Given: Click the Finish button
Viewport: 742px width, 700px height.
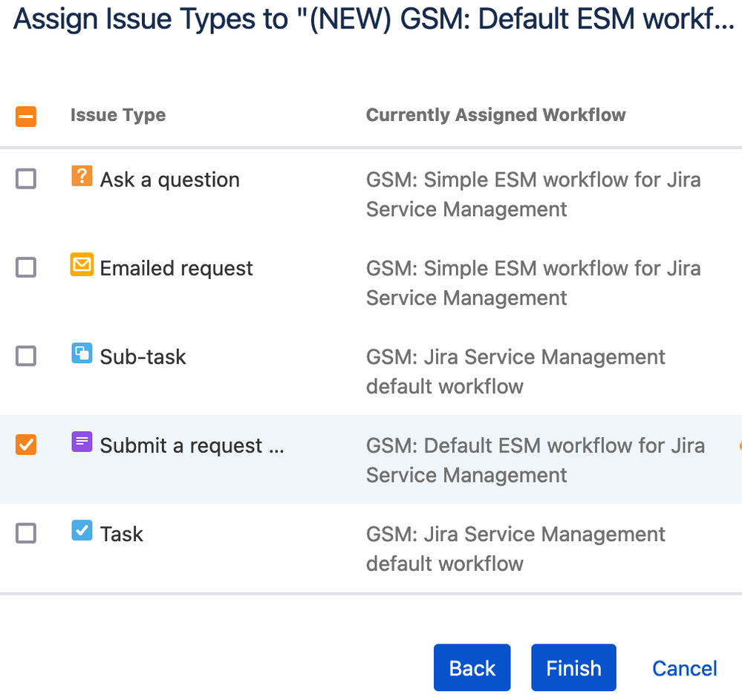Looking at the screenshot, I should [573, 667].
